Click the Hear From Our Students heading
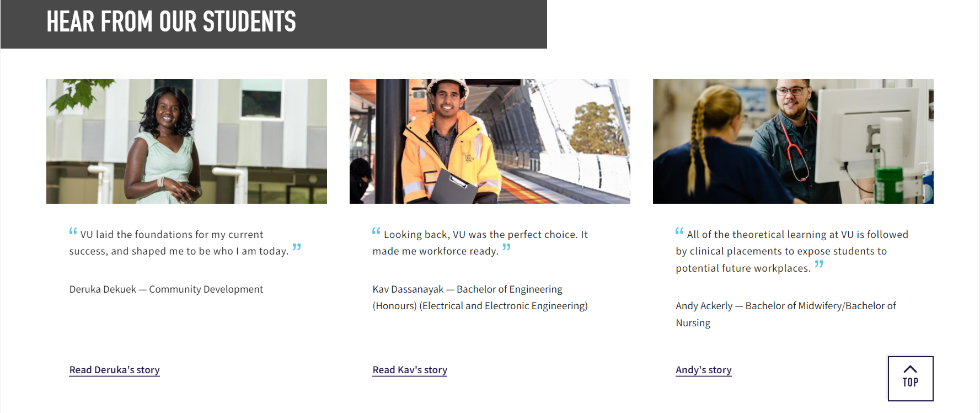Screen dimensions: 980x413 (x=171, y=22)
